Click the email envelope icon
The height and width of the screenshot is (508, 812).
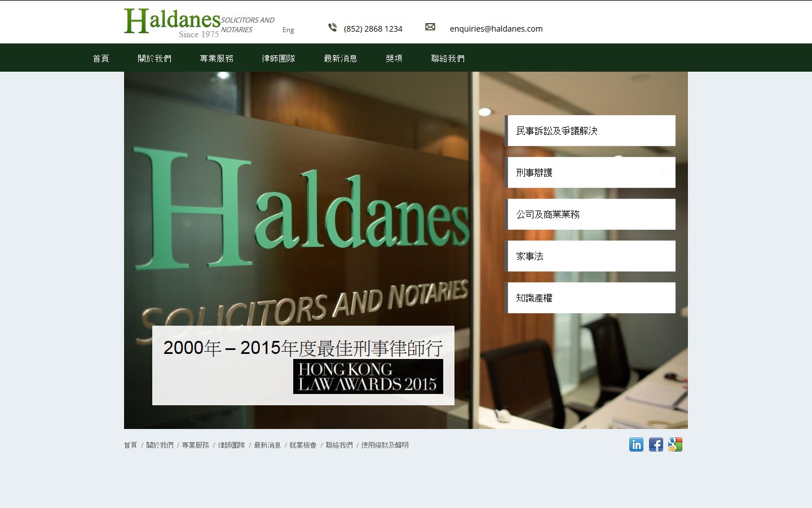(430, 27)
